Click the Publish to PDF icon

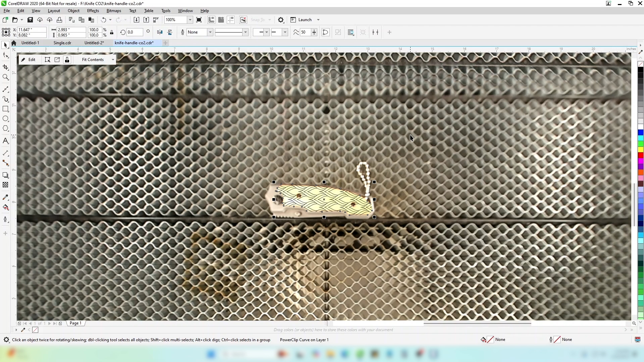point(156,20)
